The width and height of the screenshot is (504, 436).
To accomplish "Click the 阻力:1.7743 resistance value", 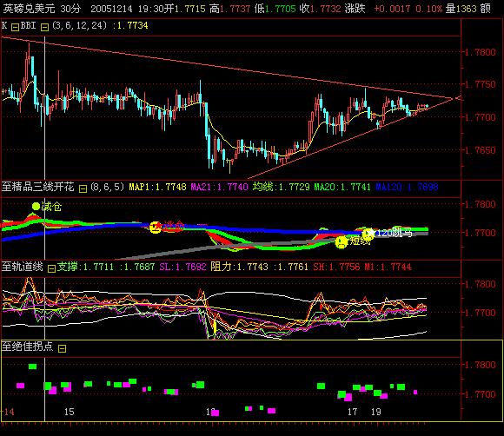I will click(240, 267).
